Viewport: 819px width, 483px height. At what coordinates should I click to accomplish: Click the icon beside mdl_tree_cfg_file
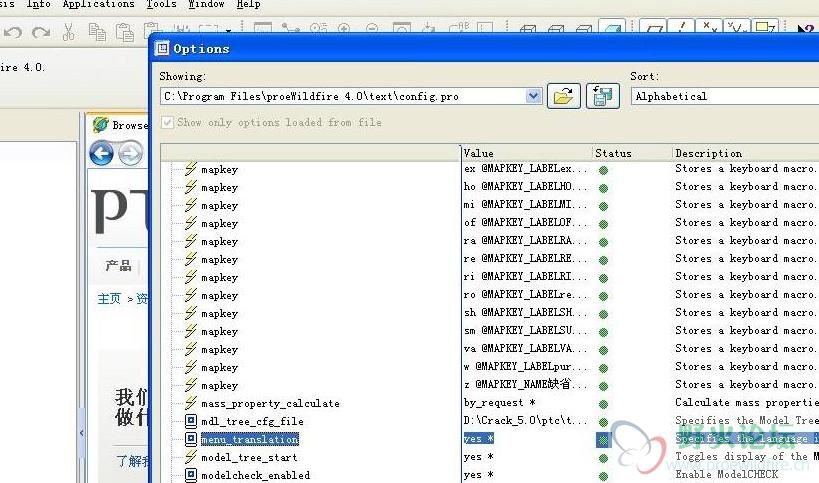191,421
